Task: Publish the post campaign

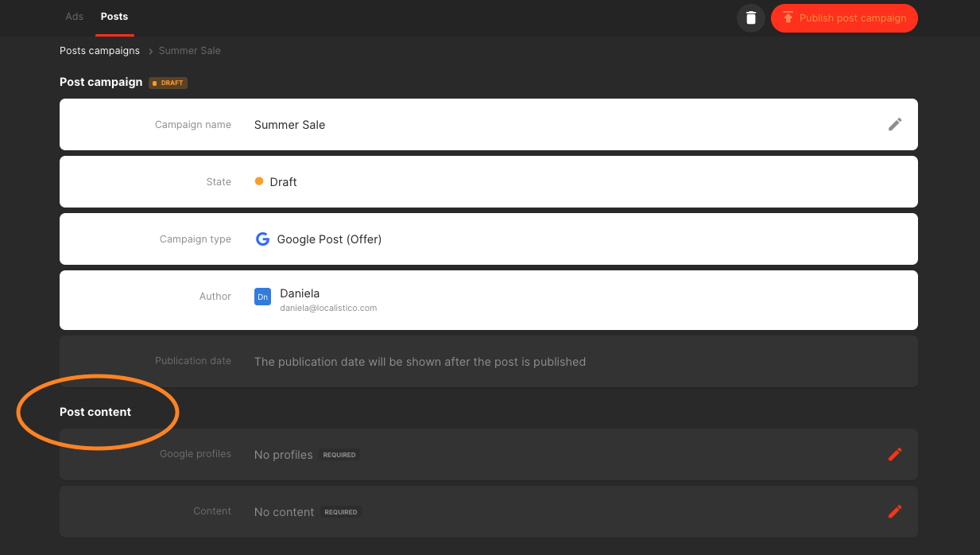Action: point(844,17)
